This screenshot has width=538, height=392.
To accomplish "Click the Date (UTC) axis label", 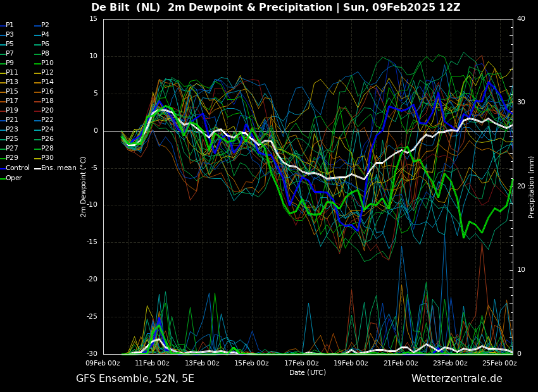I will tap(308, 372).
